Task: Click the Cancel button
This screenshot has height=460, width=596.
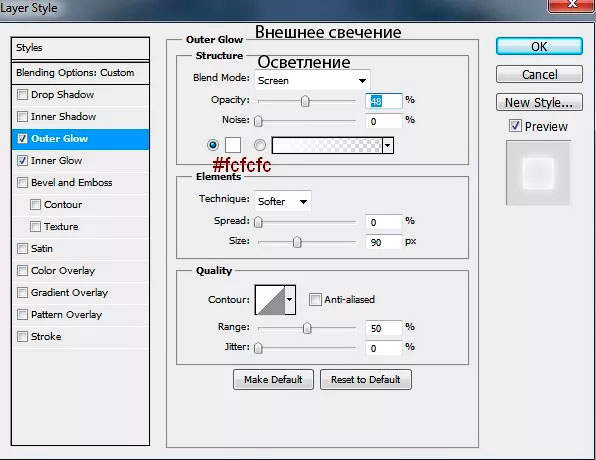Action: [539, 74]
